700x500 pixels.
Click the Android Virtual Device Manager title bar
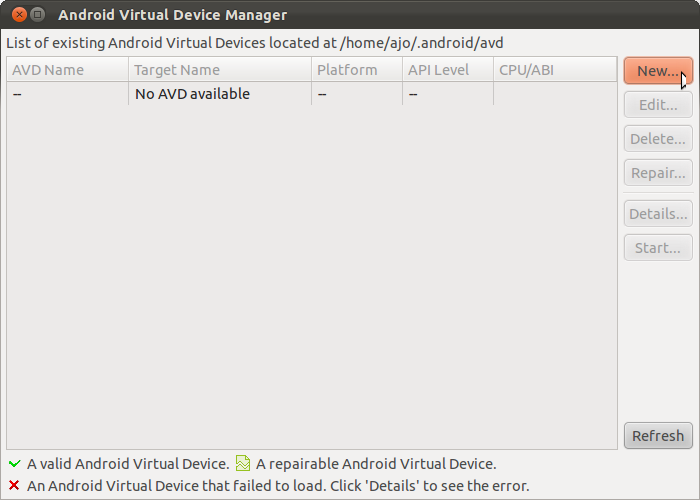coord(350,15)
